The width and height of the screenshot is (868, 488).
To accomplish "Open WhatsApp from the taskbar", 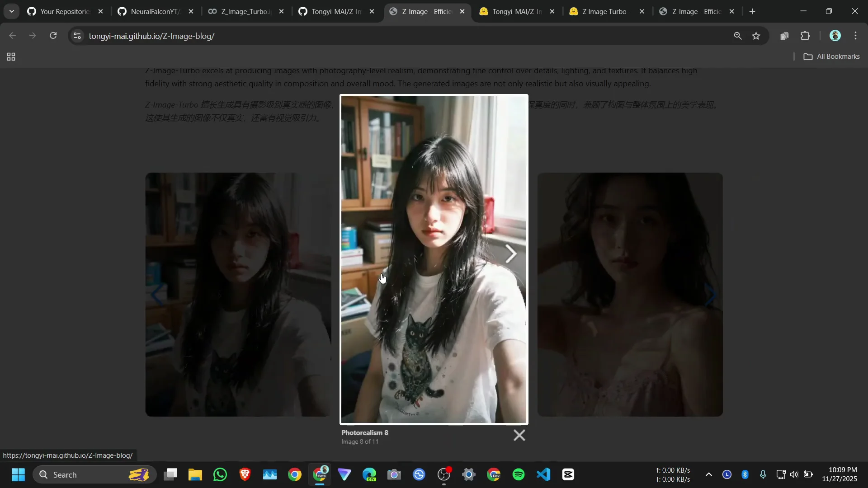I will point(220,474).
